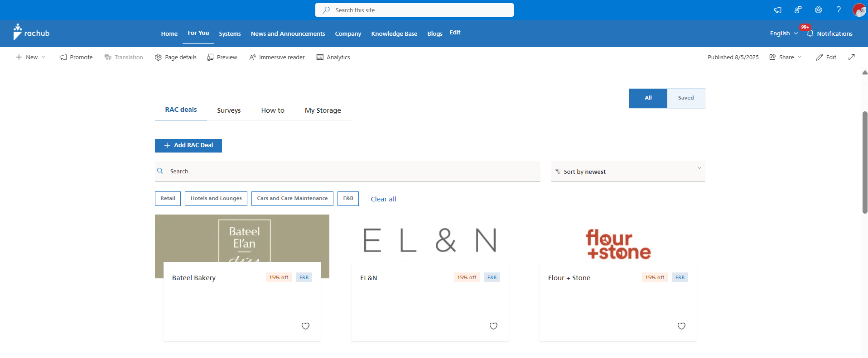The width and height of the screenshot is (868, 358).
Task: Open the flour+stone logo thumbnail
Action: pyautogui.click(x=618, y=244)
